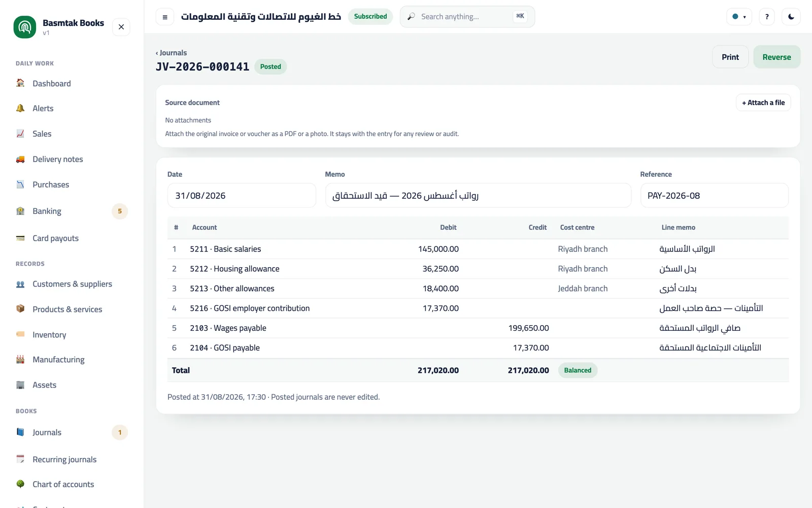Open Chart of accounts menu item
The image size is (812, 508).
pyautogui.click(x=72, y=484)
